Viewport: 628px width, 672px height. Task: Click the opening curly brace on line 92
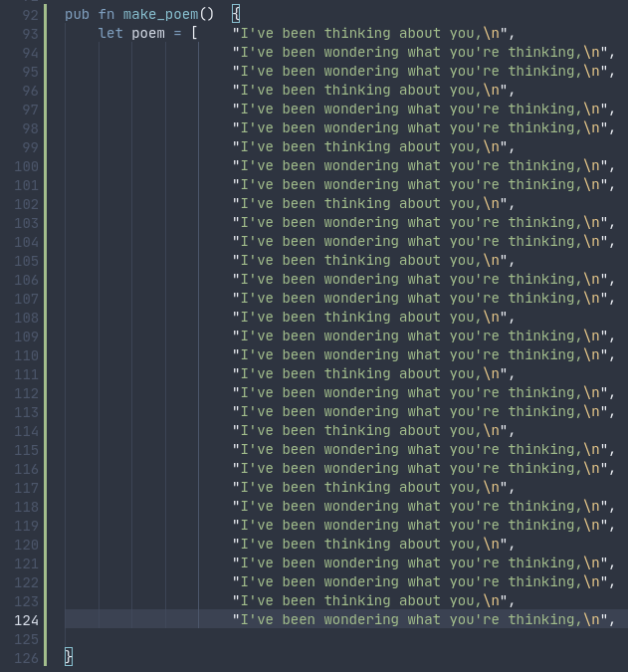pyautogui.click(x=236, y=14)
